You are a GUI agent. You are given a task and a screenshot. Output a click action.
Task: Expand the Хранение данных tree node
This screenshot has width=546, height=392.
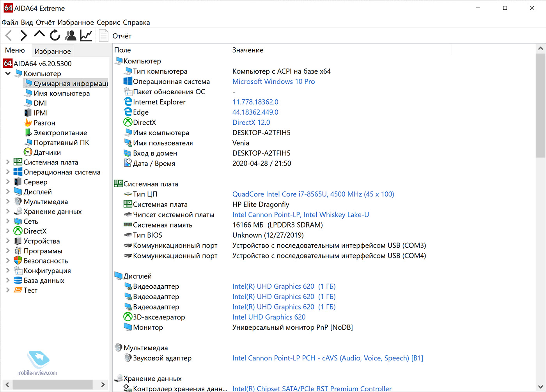(8, 211)
